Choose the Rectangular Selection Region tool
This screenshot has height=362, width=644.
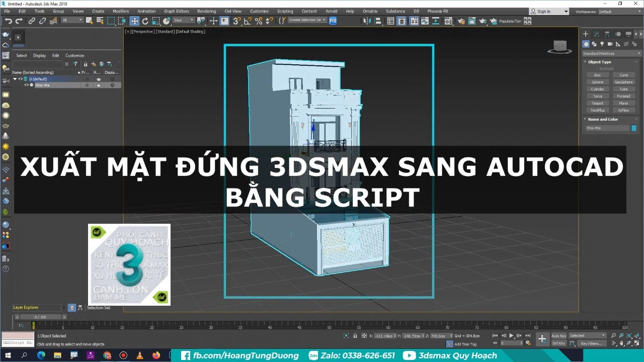(112, 21)
